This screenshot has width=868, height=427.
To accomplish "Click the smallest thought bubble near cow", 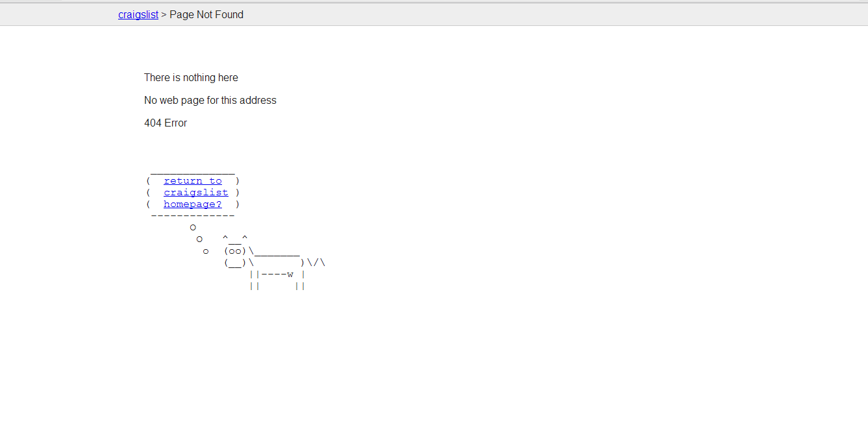I will pos(206,251).
